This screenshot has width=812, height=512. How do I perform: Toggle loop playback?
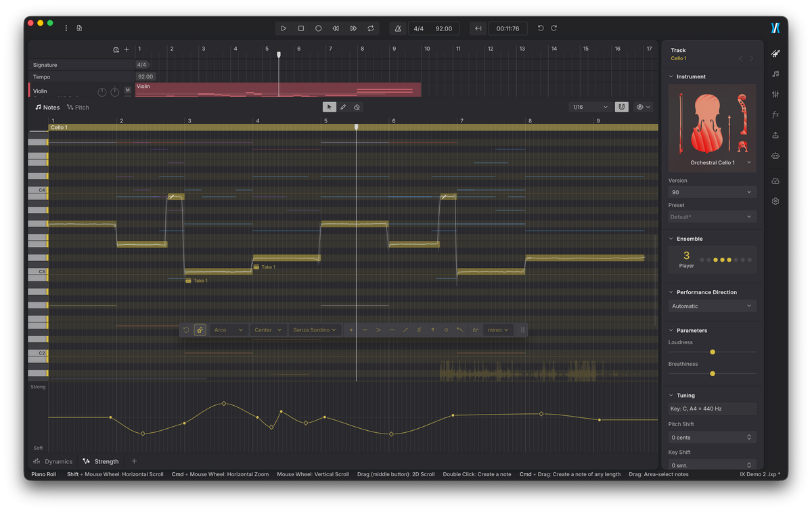tap(371, 28)
